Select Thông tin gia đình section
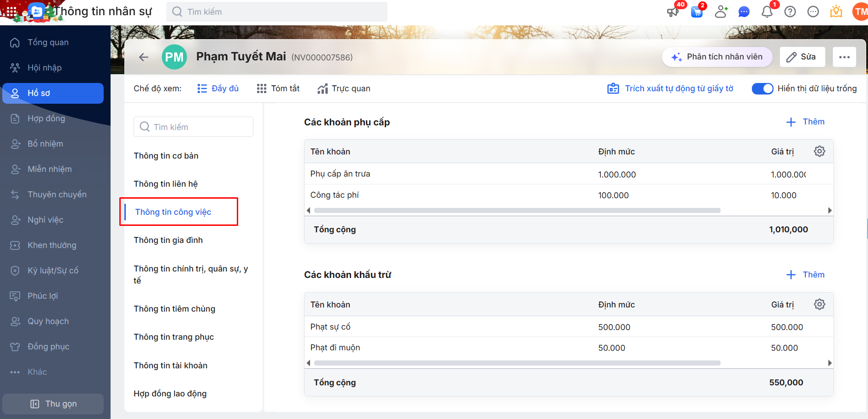 [168, 240]
